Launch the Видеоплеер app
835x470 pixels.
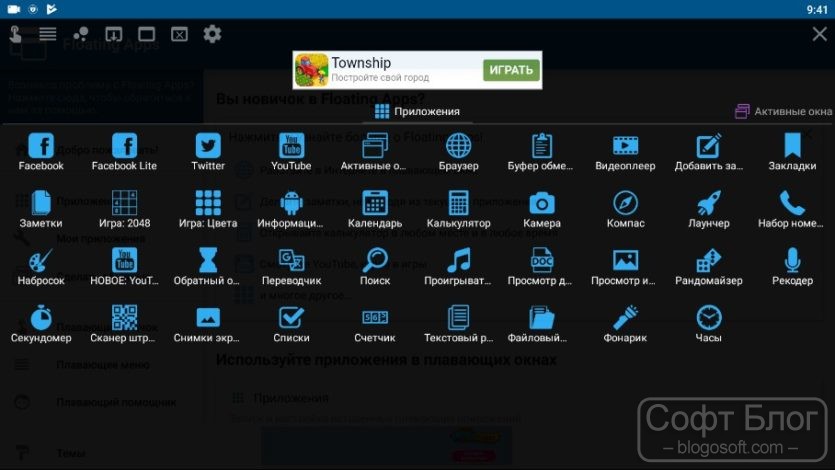(x=625, y=152)
